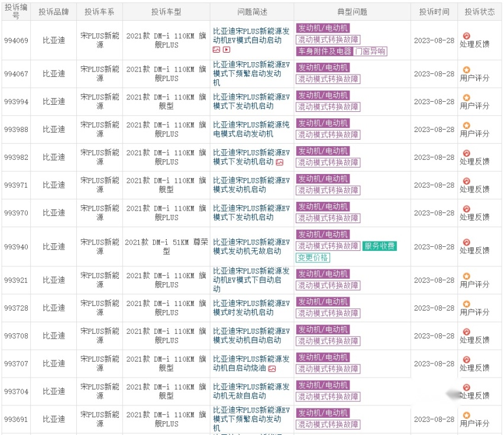Click the 车身附件及电器 tag in row 994069
The height and width of the screenshot is (435, 504).
pyautogui.click(x=325, y=51)
